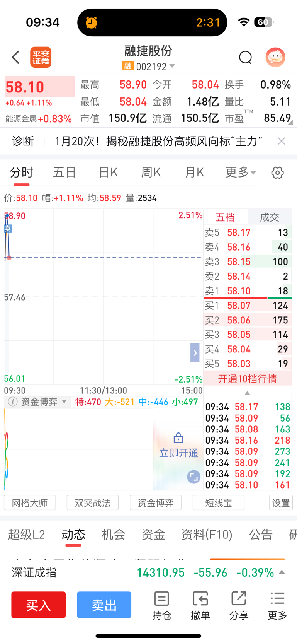Image resolution: width=297 pixels, height=644 pixels.
Task: Tap the 市盈 TTM 85.49 value
Action: [x=277, y=118]
